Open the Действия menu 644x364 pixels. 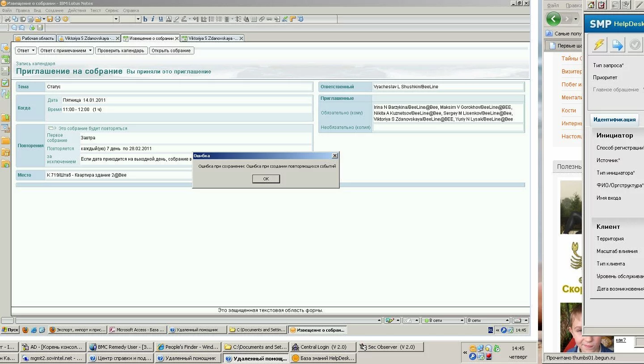(76, 10)
